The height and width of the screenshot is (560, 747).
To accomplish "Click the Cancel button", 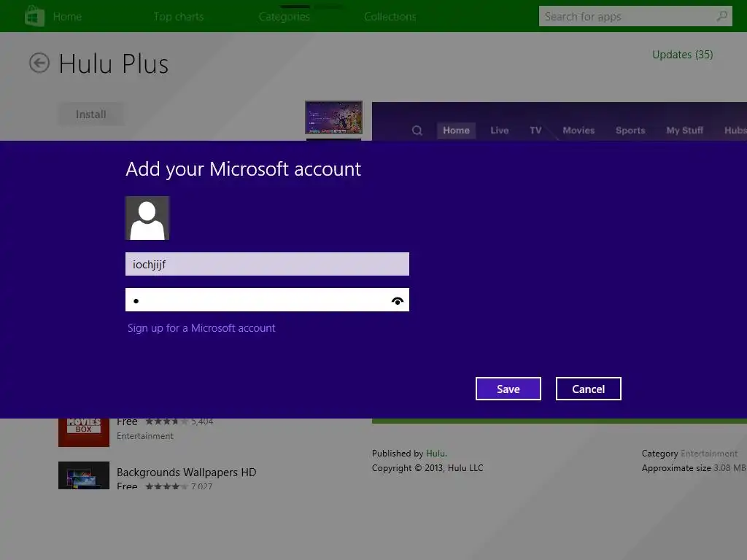I will [589, 389].
